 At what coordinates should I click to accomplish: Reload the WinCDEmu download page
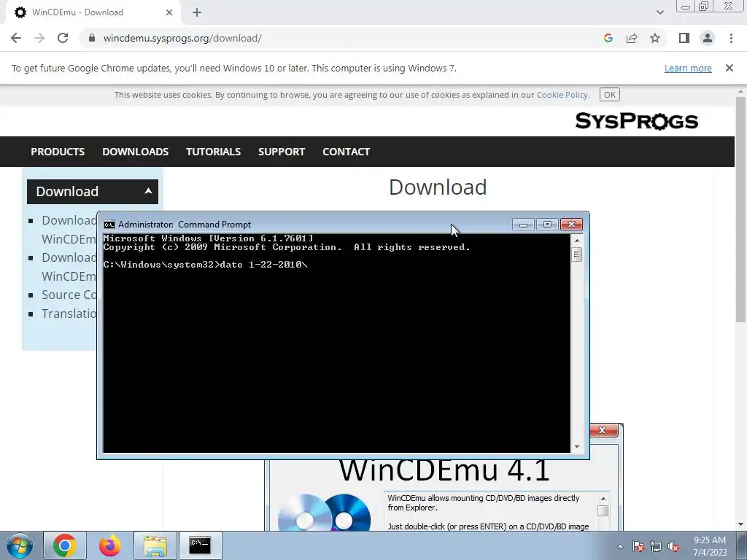(63, 38)
